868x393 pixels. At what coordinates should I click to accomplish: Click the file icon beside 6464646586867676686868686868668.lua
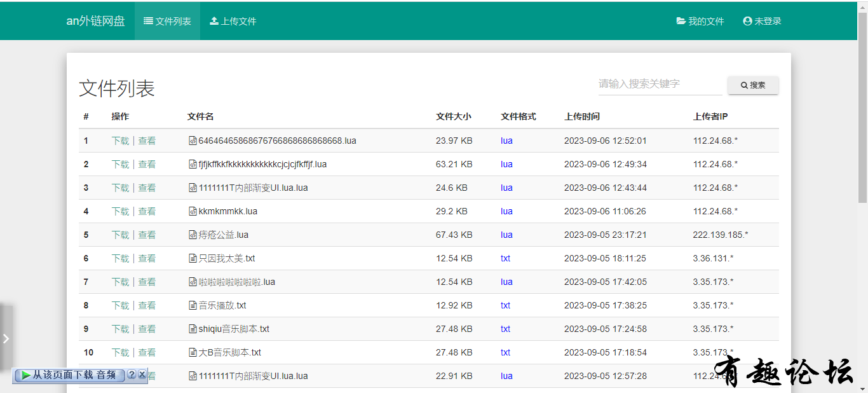(x=193, y=141)
